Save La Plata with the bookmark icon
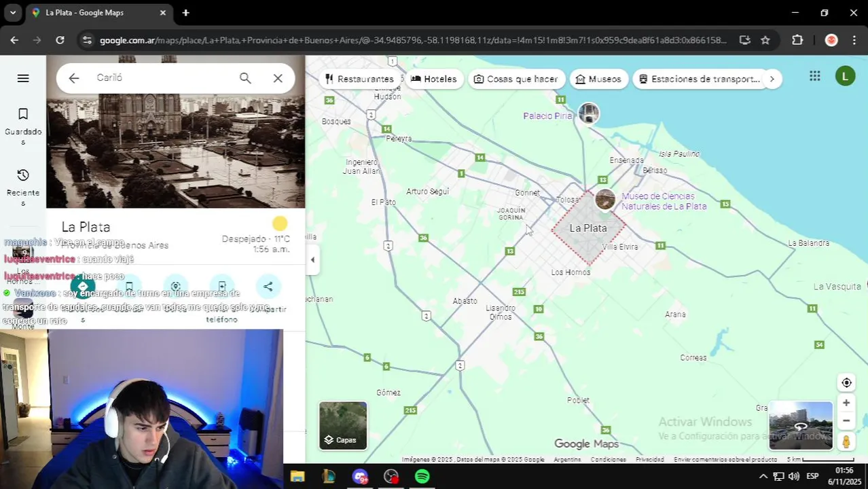The height and width of the screenshot is (489, 868). coord(129,287)
